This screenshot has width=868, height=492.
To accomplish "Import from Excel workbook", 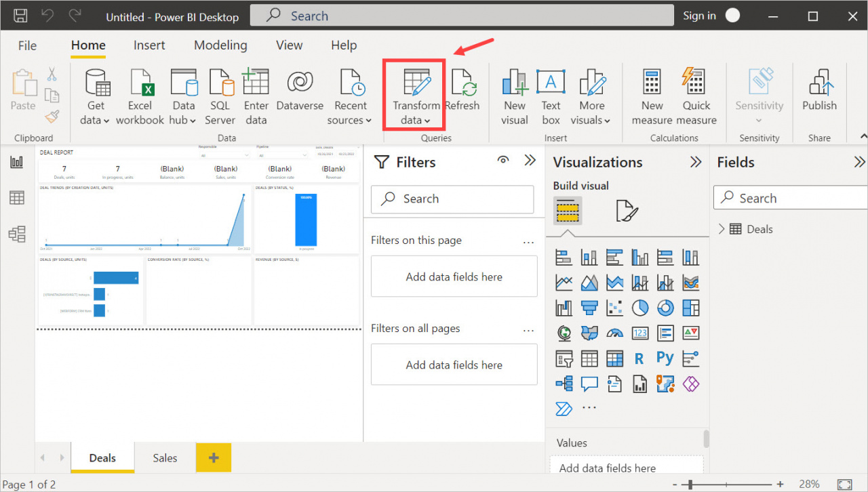I will click(140, 96).
